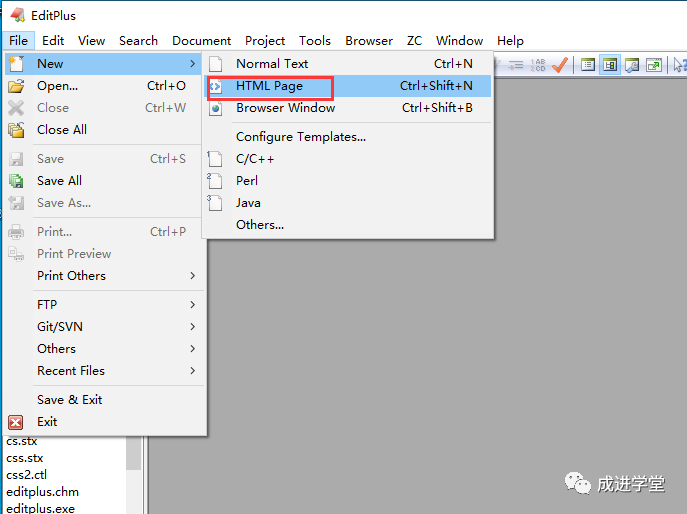This screenshot has width=687, height=514.
Task: Open Preferences via the wrench toolbar icon
Action: click(x=632, y=65)
